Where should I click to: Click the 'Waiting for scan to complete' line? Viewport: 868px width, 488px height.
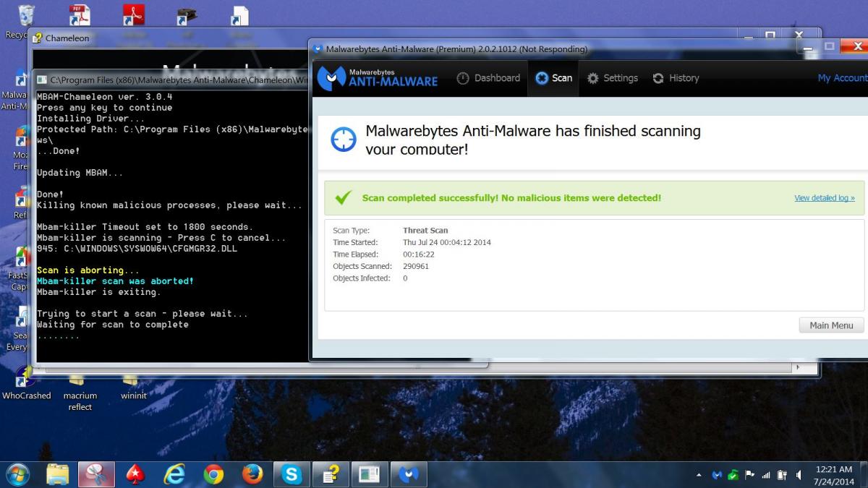pos(112,325)
